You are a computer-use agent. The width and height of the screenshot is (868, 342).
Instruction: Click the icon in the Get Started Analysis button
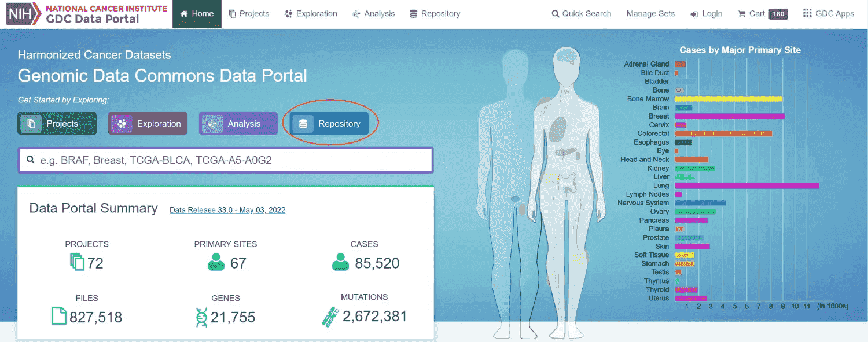pyautogui.click(x=212, y=124)
